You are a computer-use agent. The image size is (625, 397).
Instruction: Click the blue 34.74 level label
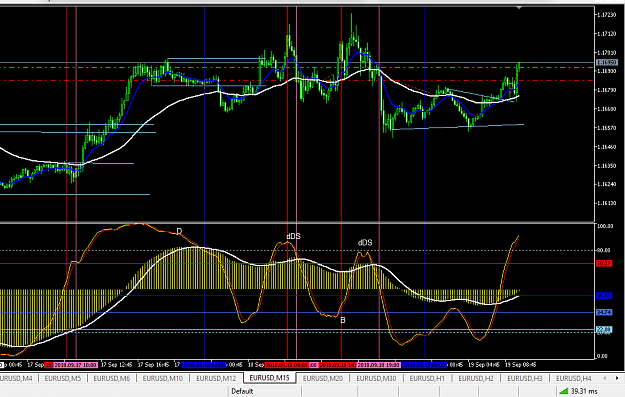pyautogui.click(x=604, y=312)
